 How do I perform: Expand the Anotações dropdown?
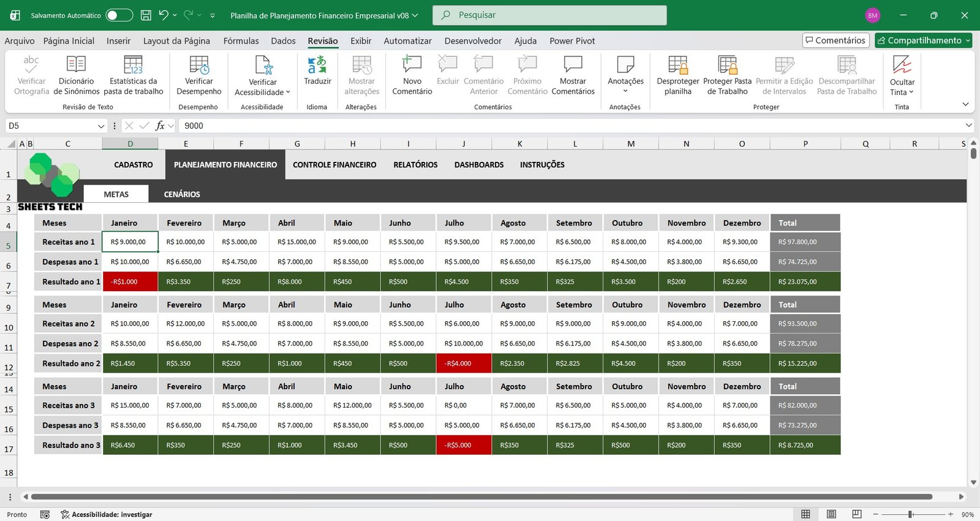click(x=625, y=91)
